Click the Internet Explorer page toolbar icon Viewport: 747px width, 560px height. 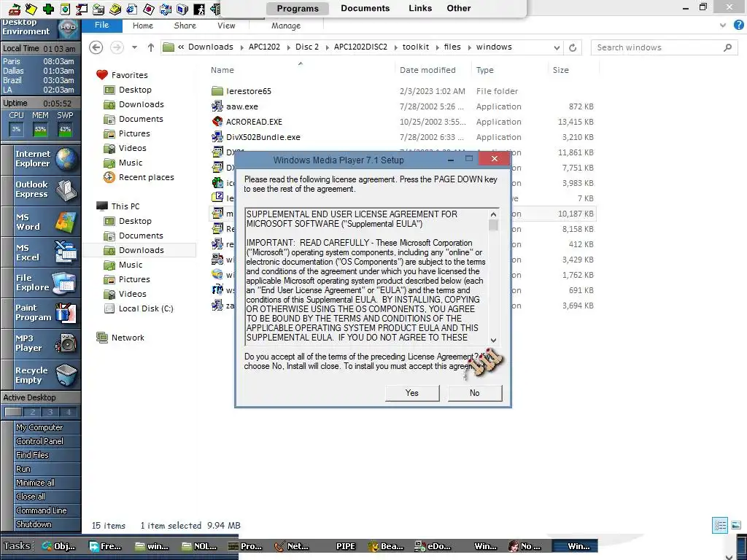click(x=132, y=9)
